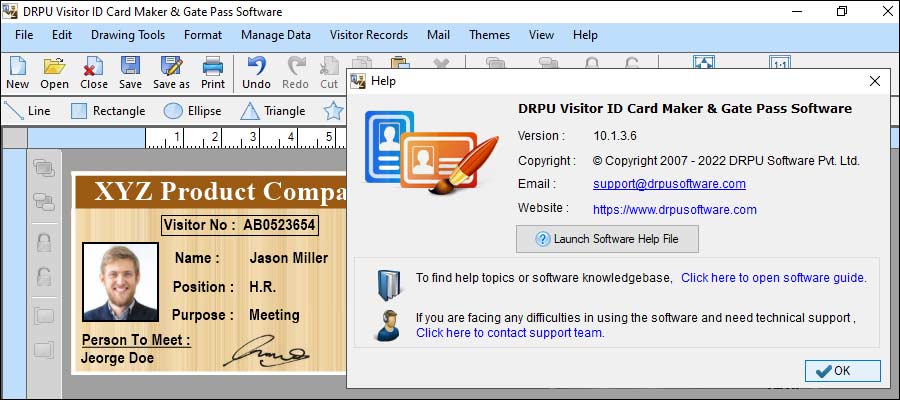Click the bring to front icon in left sidebar
Image resolution: width=900 pixels, height=400 pixels.
point(44,168)
